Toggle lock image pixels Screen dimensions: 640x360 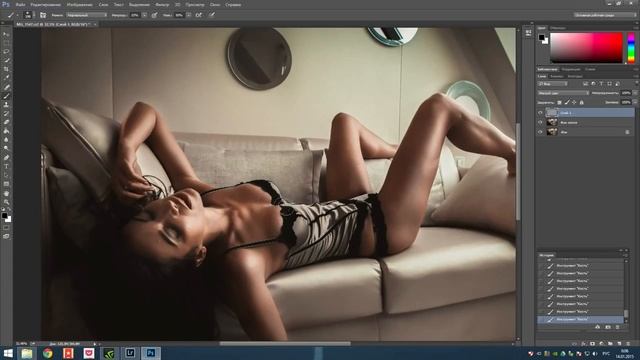(567, 102)
